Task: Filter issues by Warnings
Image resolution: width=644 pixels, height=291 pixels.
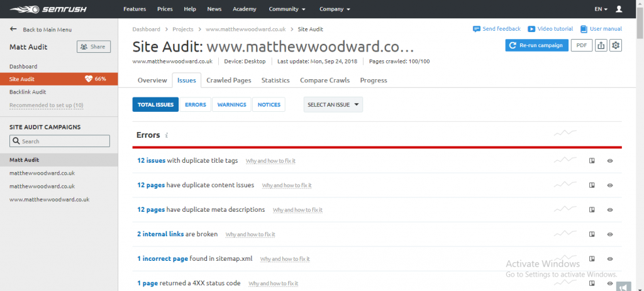Action: coord(231,104)
